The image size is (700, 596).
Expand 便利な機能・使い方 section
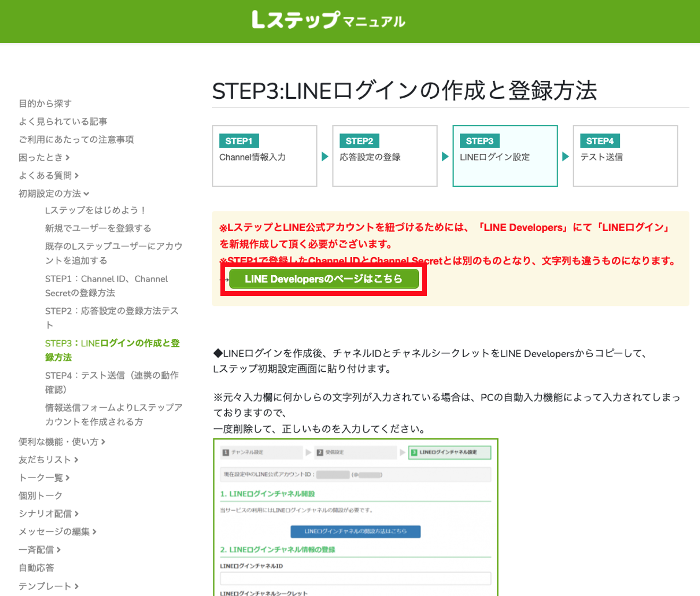(x=62, y=442)
